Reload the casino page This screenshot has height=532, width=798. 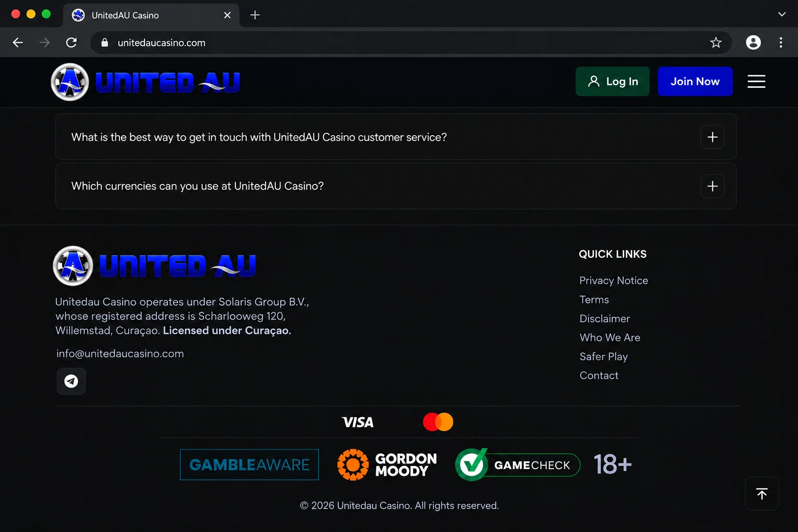click(x=72, y=43)
